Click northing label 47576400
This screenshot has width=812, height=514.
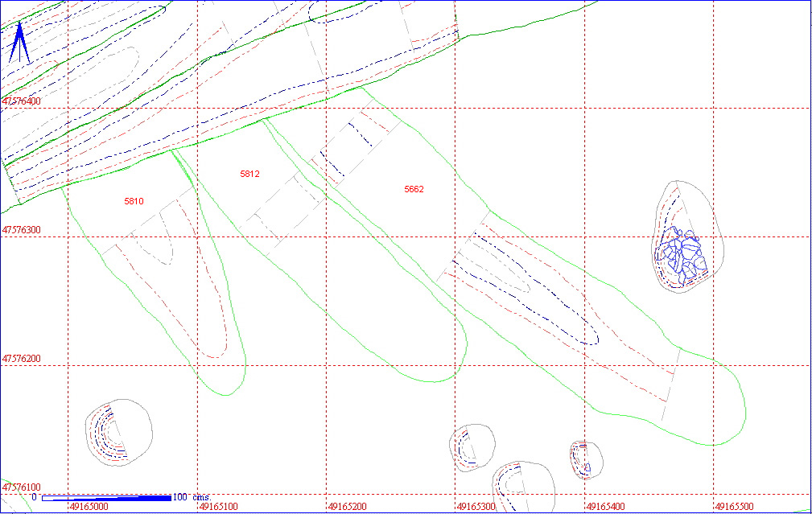click(x=22, y=101)
